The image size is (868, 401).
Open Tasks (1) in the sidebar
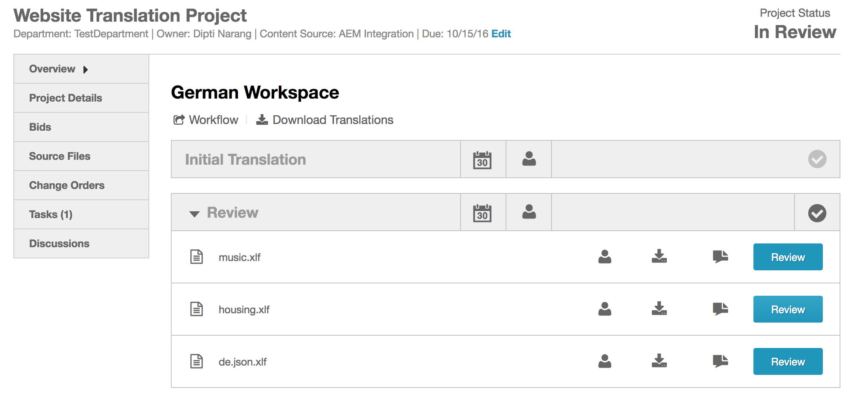(51, 214)
